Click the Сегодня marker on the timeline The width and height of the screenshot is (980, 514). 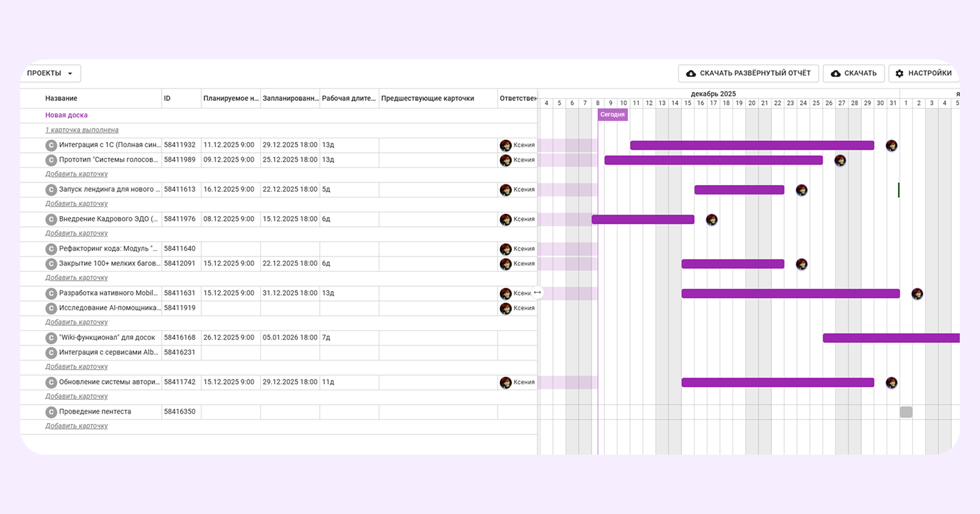tap(612, 114)
